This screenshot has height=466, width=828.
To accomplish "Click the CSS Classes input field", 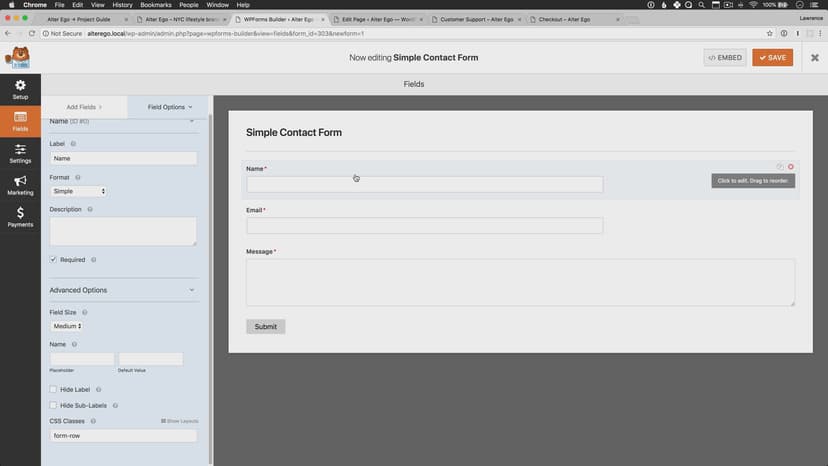I will pos(123,436).
